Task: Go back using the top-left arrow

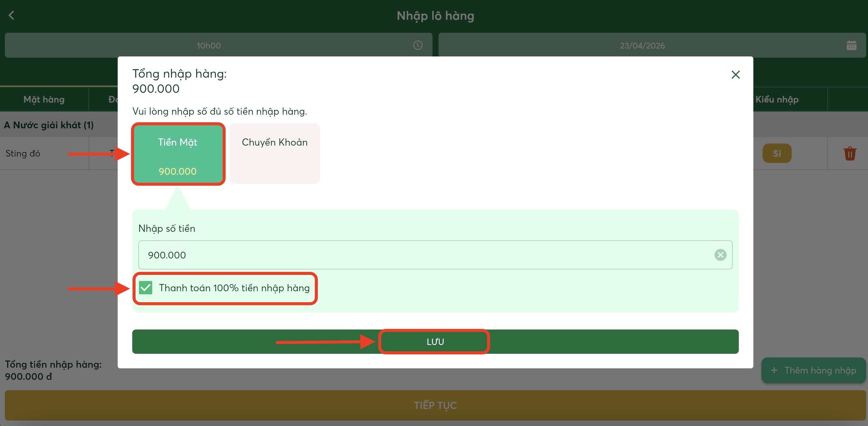Action: pos(12,15)
